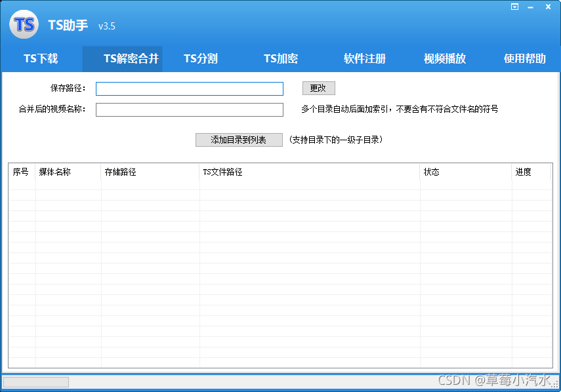Viewport: 561px width, 392px height.
Task: Click the 添加目录到列表 button
Action: click(x=239, y=140)
